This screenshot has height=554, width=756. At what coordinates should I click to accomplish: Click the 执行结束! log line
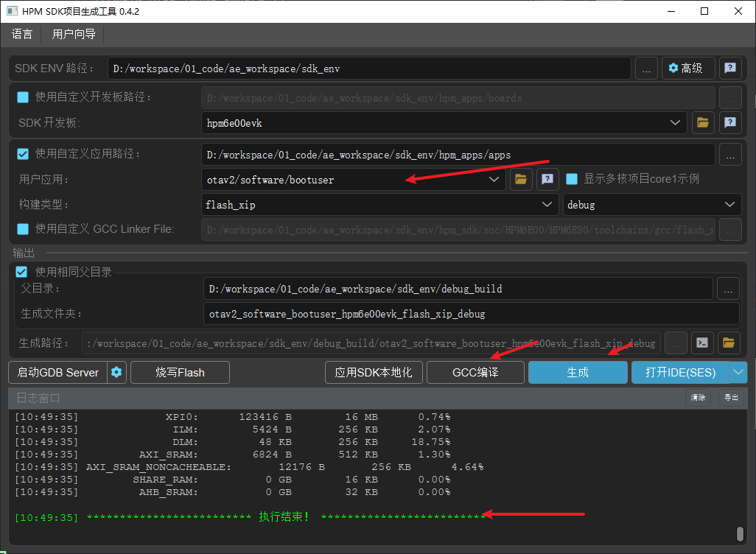tap(250, 517)
